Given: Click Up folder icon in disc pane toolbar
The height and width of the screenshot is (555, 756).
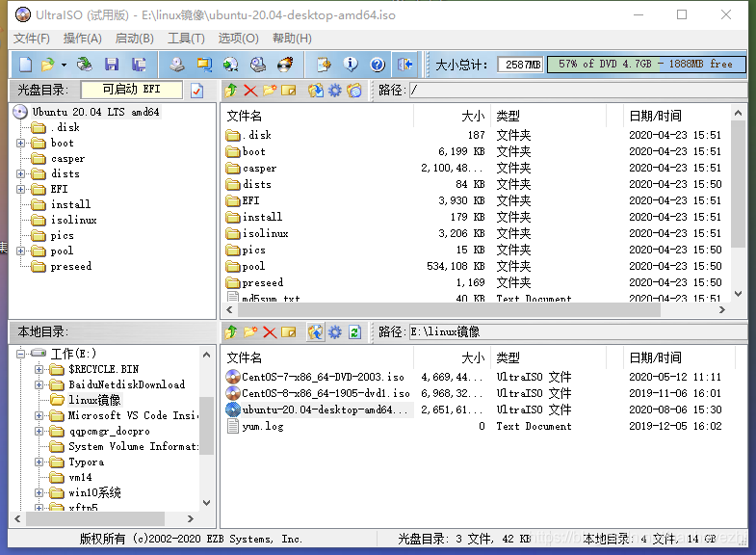Looking at the screenshot, I should tap(231, 91).
